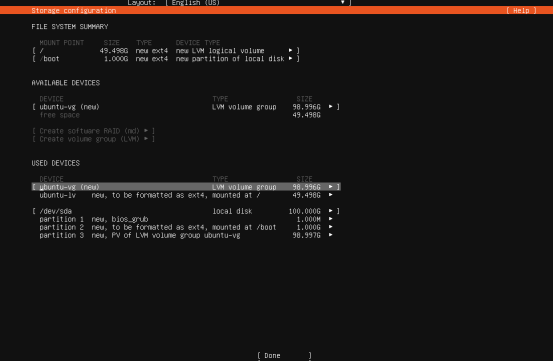
Task: Select partition 2 mounted at /boot
Action: (186, 227)
